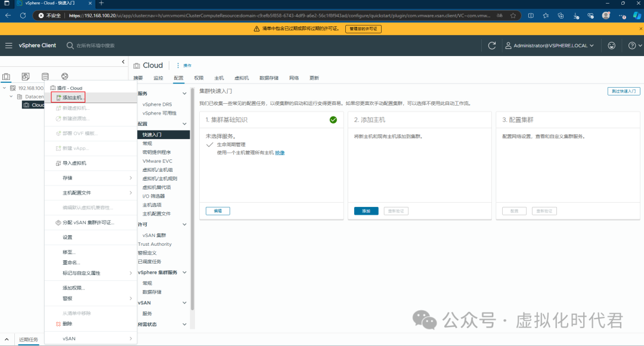Open browser downloads icon
The height and width of the screenshot is (346, 644).
[576, 16]
